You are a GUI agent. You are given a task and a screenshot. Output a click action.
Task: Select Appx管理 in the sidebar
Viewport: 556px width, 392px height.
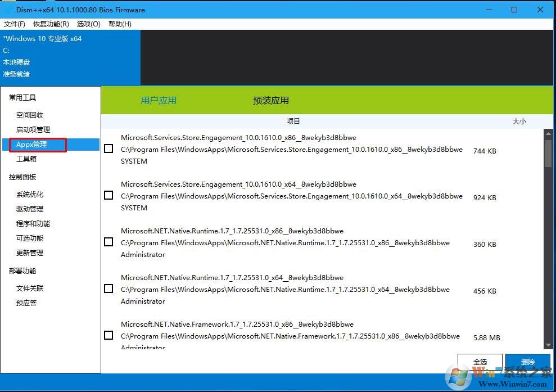[51, 145]
